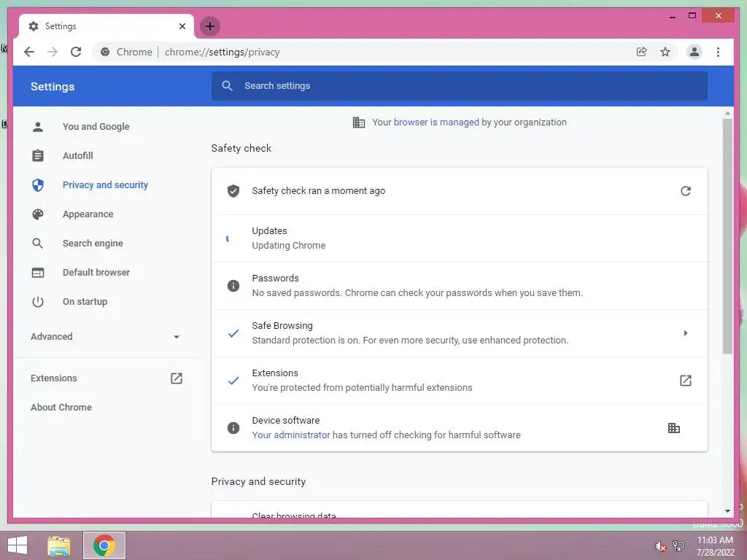Open the profile avatar menu
The image size is (747, 560).
pyautogui.click(x=694, y=52)
